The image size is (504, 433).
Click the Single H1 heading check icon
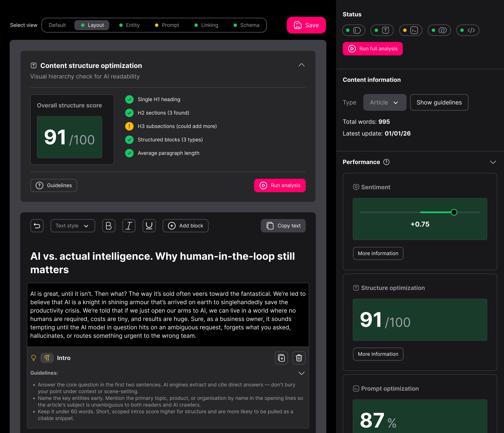click(x=129, y=99)
